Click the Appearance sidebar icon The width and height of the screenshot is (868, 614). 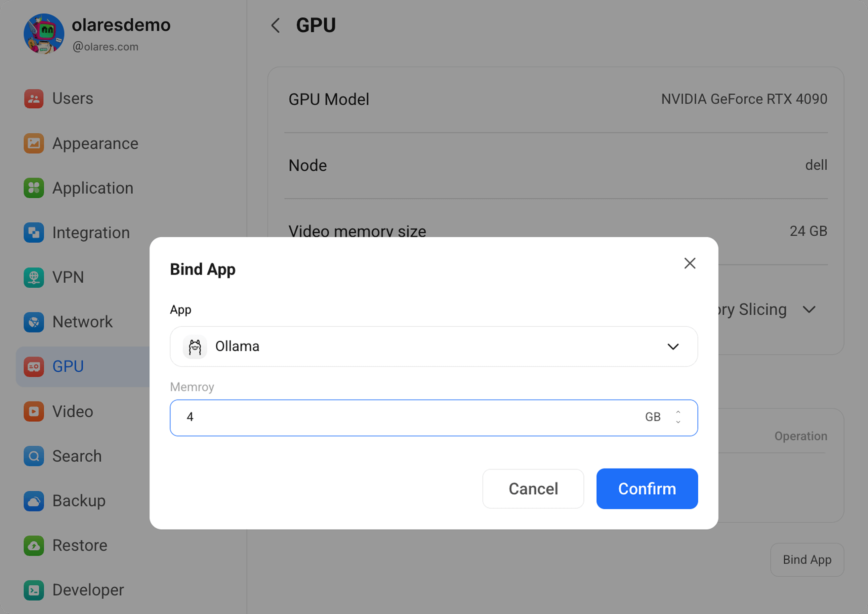click(x=34, y=144)
